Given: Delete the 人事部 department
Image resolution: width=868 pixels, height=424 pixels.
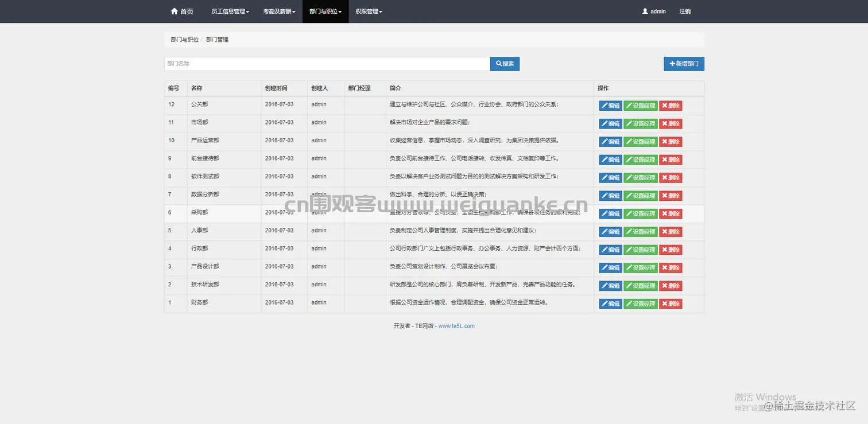Looking at the screenshot, I should coord(671,232).
